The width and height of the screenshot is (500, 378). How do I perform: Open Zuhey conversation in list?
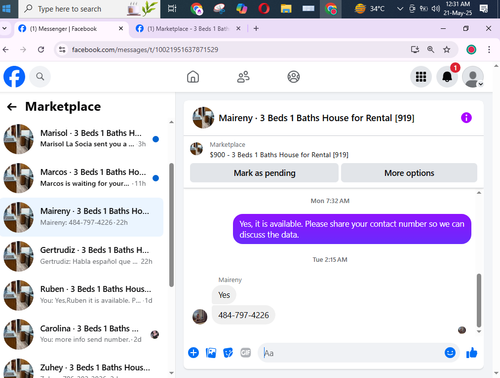pyautogui.click(x=82, y=368)
